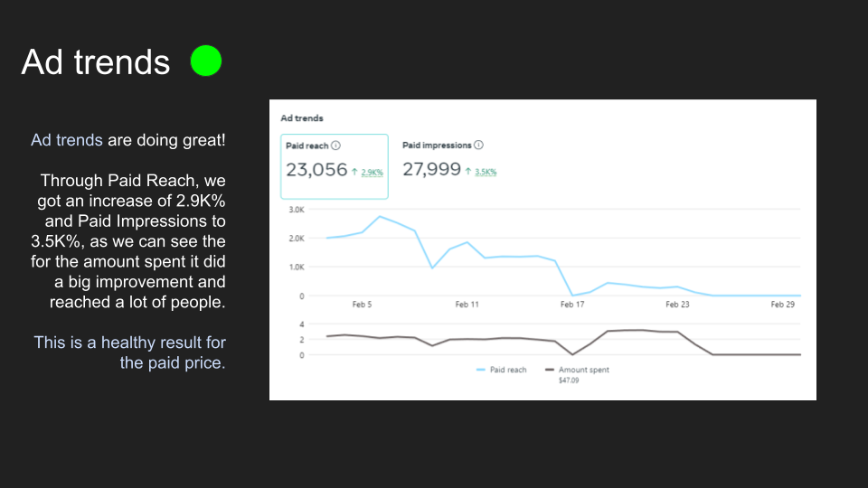Click the Paid impressions info icon
This screenshot has height=488, width=868.
coord(478,145)
